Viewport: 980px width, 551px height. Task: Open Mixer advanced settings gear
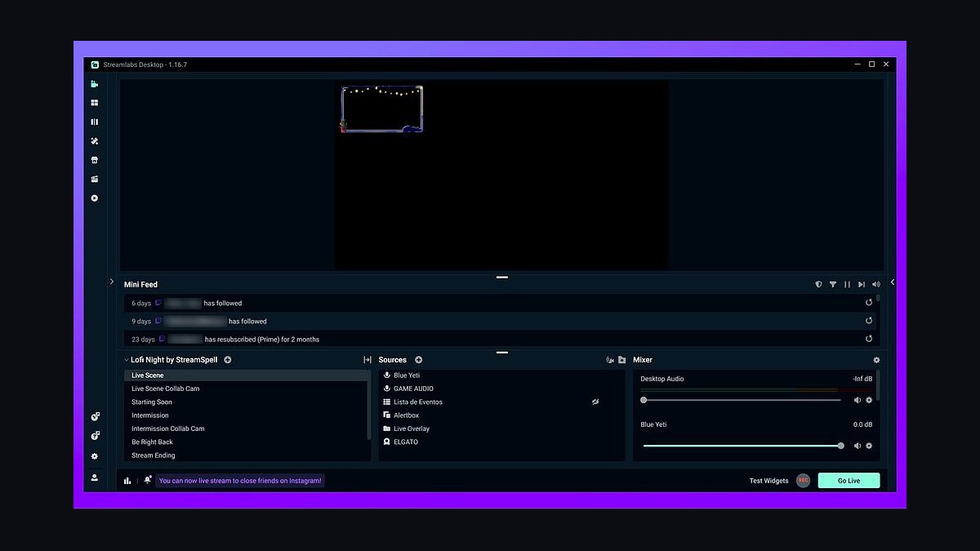[876, 360]
